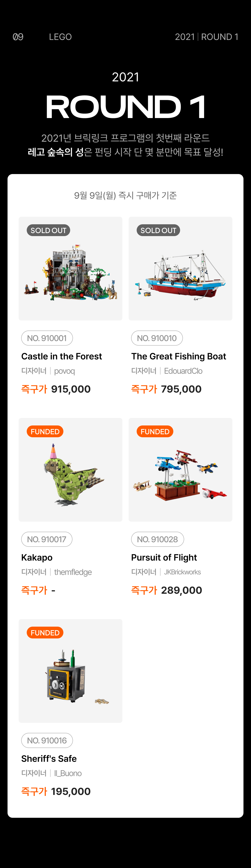The image size is (251, 868).
Task: Open the Pursuit of Flight title link
Action: tap(164, 557)
